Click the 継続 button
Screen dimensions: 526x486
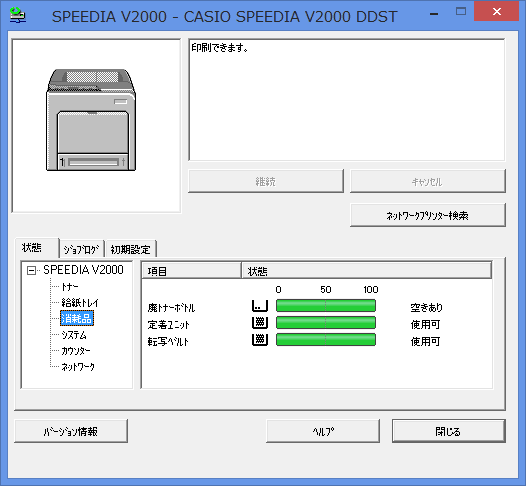tap(266, 181)
